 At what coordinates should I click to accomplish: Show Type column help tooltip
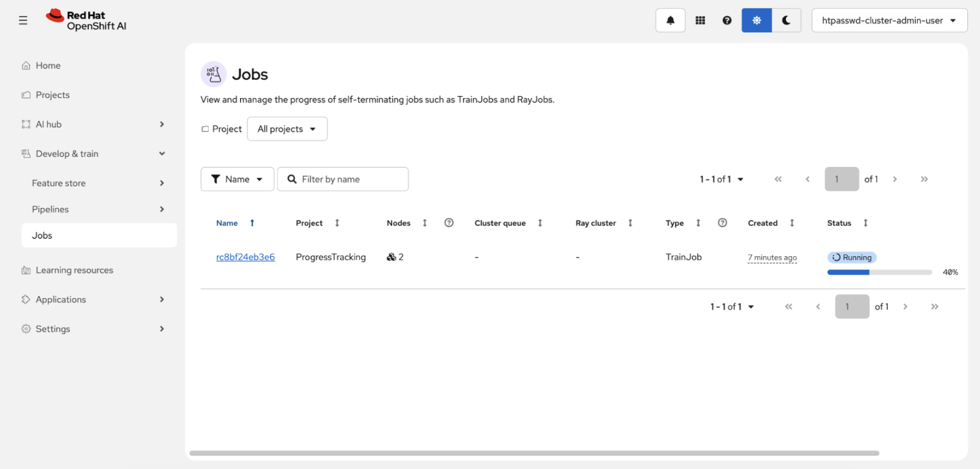tap(722, 223)
